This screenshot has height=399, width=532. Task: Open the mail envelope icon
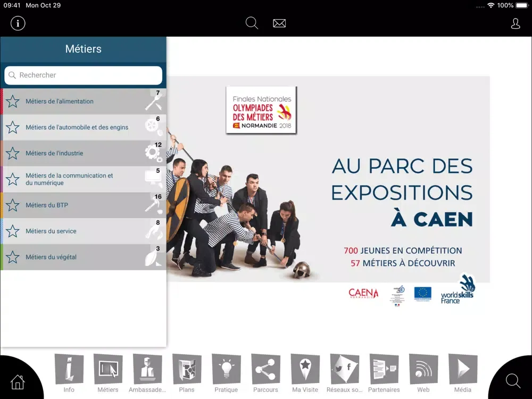[x=279, y=23]
